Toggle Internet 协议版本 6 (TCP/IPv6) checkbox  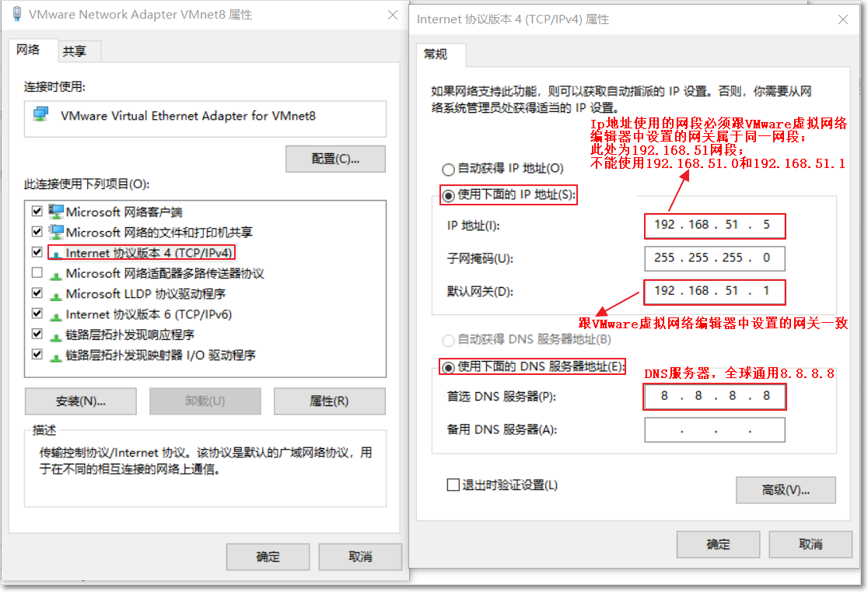coord(37,314)
